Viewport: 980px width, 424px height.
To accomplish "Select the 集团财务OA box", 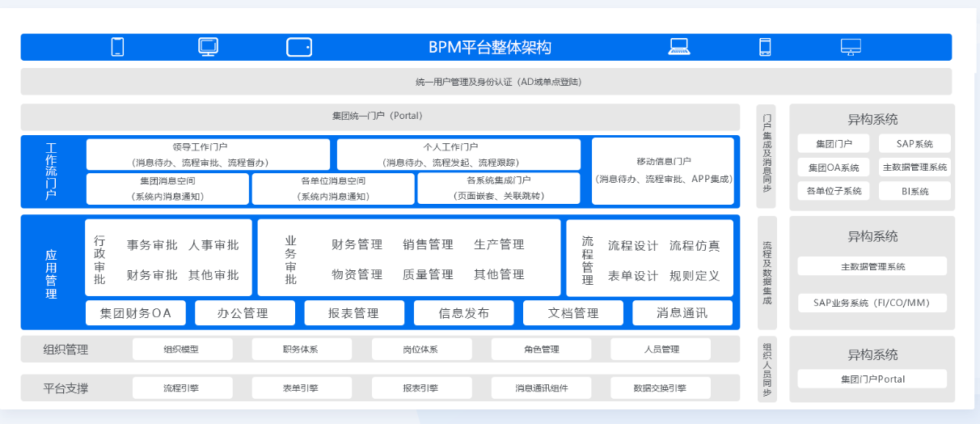I will (x=135, y=313).
